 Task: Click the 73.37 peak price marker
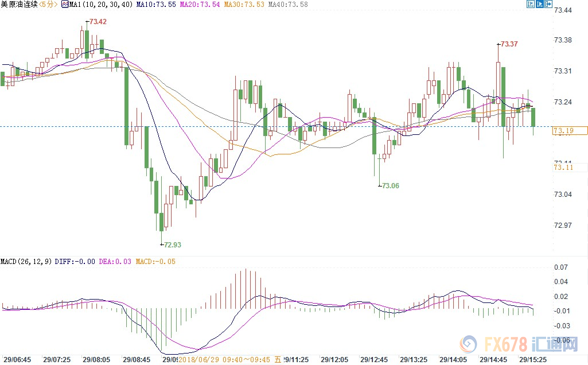click(509, 44)
